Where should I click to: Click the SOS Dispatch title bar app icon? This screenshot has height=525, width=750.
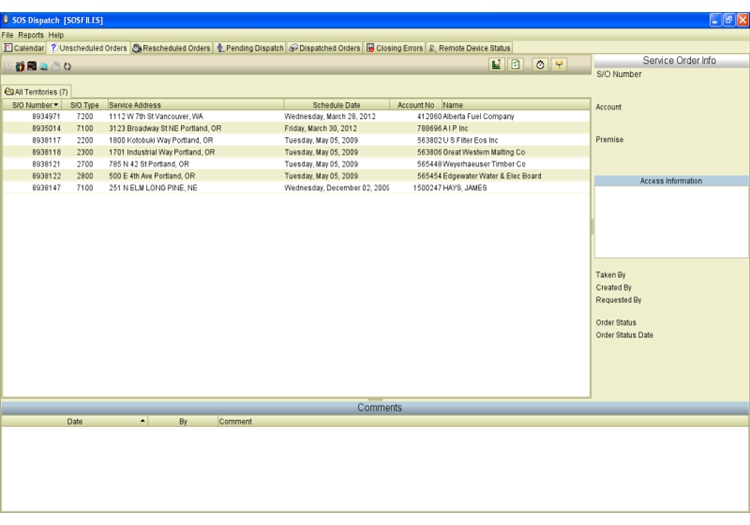(6, 20)
